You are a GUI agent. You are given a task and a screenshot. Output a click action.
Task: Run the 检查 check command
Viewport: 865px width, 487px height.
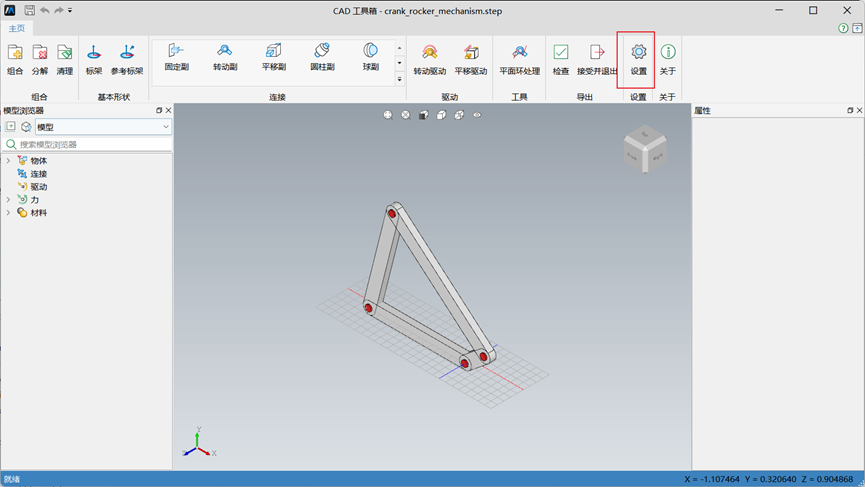pos(560,59)
